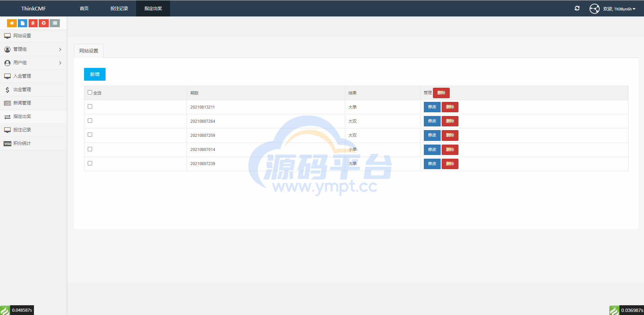
Task: Open 新闻管理 in the sidebar
Action: (34, 103)
